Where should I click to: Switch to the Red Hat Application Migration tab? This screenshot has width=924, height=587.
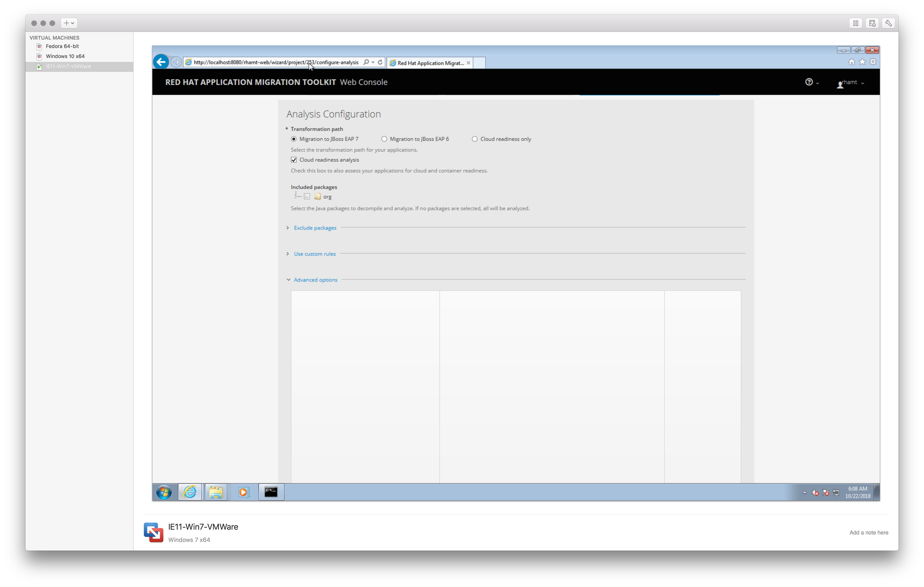[x=430, y=63]
